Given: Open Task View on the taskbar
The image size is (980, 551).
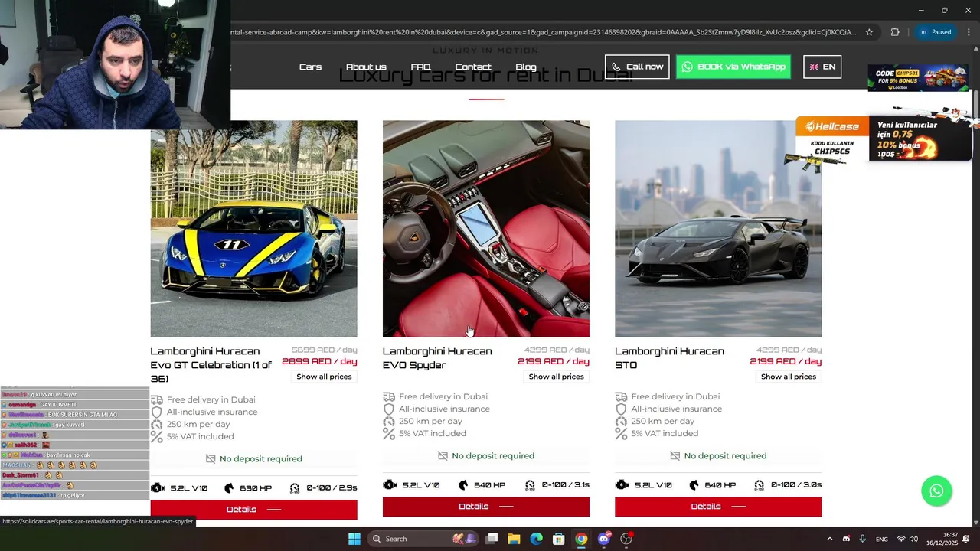Looking at the screenshot, I should (x=492, y=539).
